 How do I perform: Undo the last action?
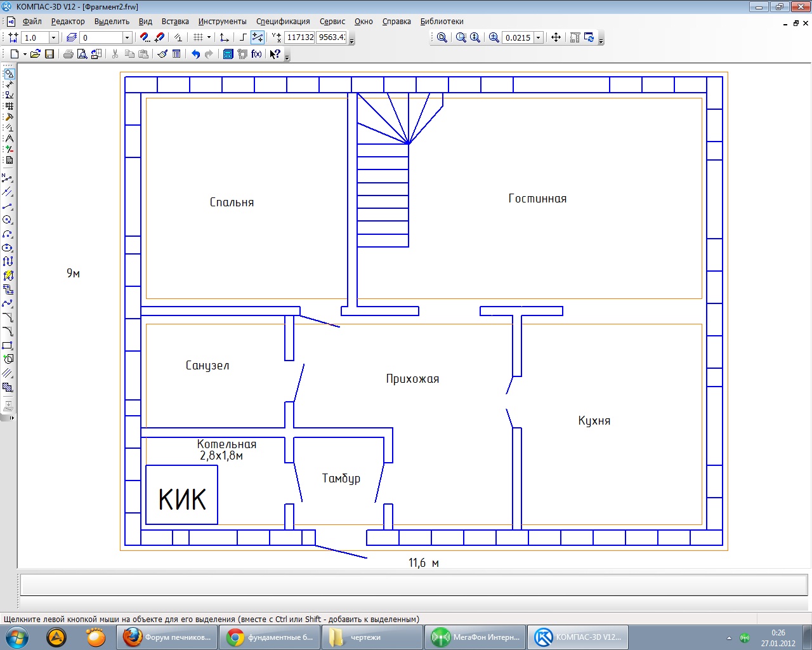tap(195, 55)
